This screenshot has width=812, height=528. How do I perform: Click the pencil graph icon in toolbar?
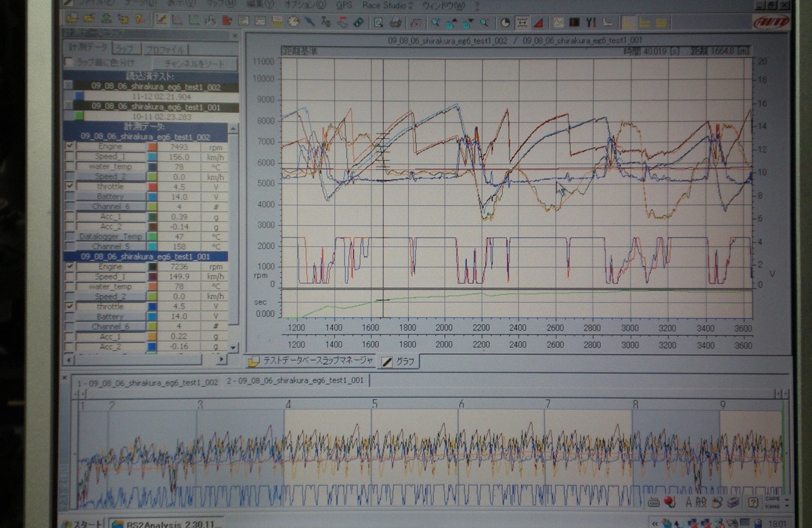(162, 20)
